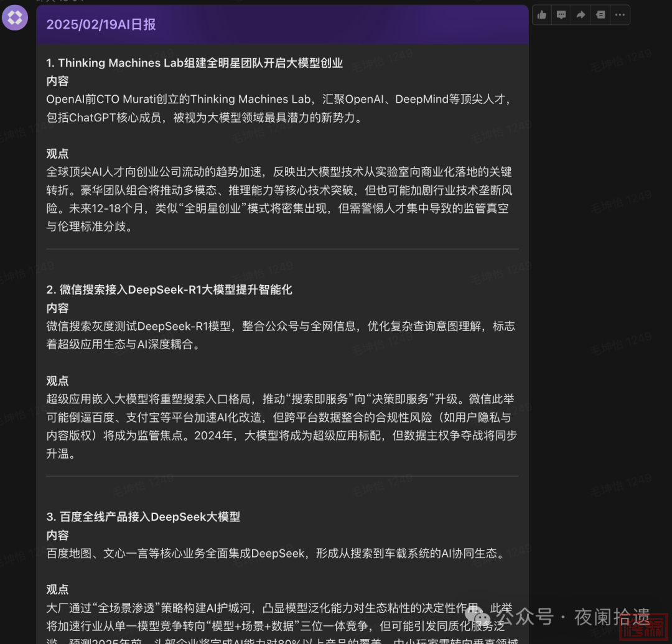Screen dimensions: 672x644
Task: Click the bot sender's purple avatar
Action: (x=15, y=17)
